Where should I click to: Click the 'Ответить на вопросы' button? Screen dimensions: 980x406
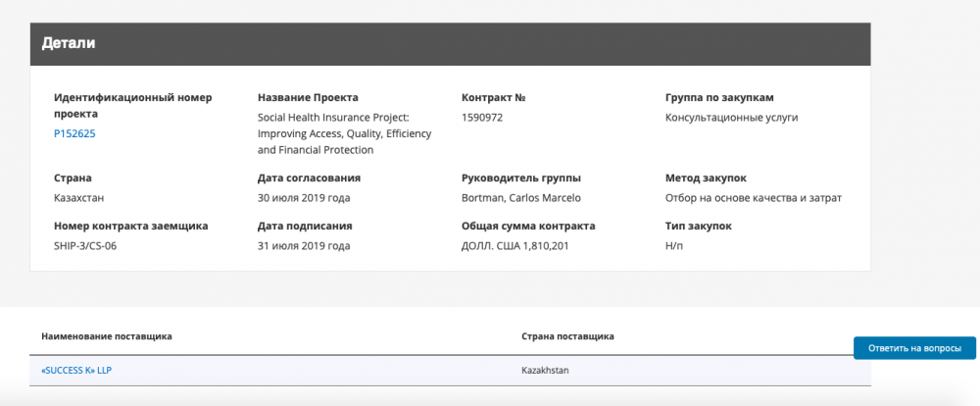pos(914,348)
